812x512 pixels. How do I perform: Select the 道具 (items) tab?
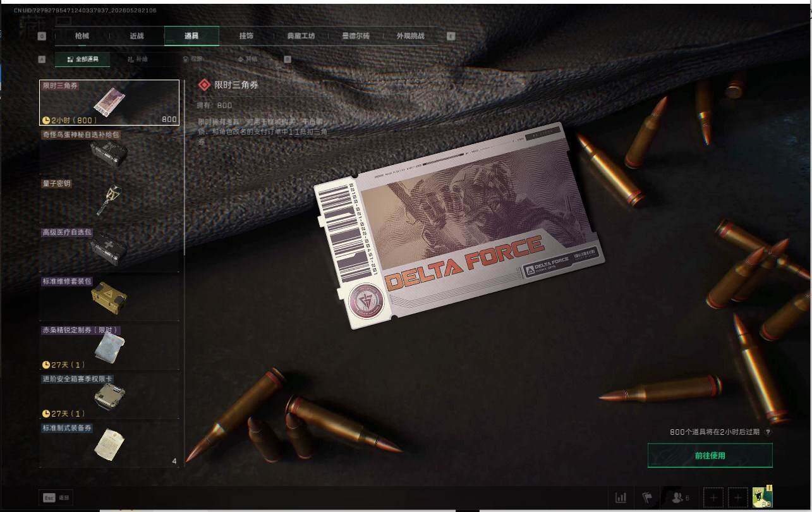[x=191, y=36]
